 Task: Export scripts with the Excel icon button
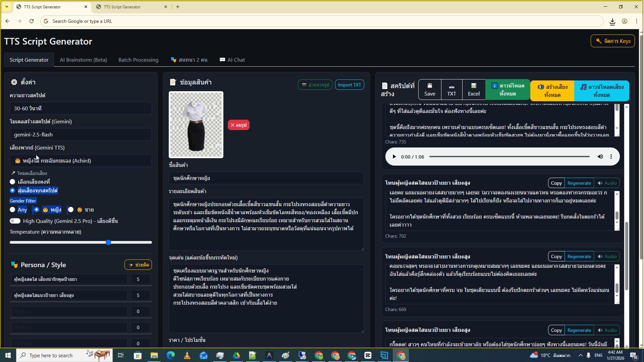[474, 89]
